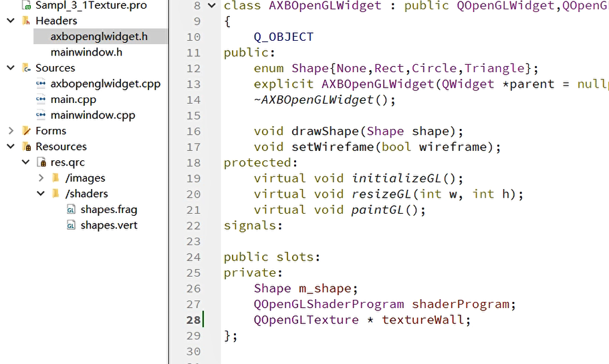Viewport: 609px width, 364px height.
Task: Click the res.qrc file icon
Action: [x=41, y=162]
